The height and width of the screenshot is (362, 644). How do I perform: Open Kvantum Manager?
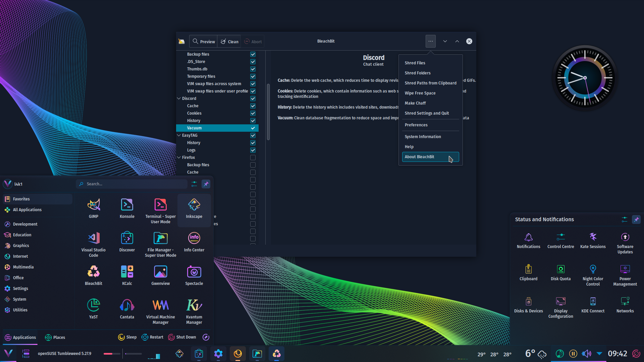click(x=194, y=312)
